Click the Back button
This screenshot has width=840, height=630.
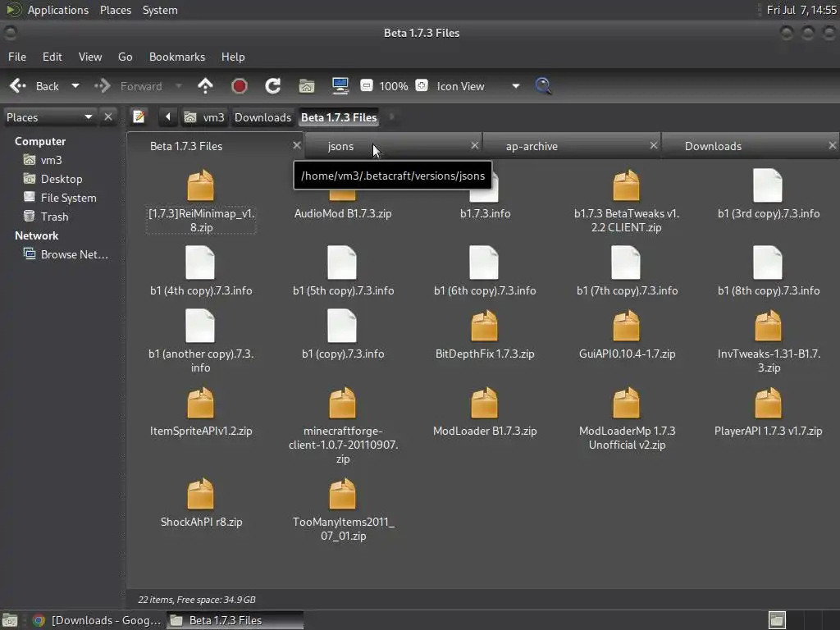(34, 85)
